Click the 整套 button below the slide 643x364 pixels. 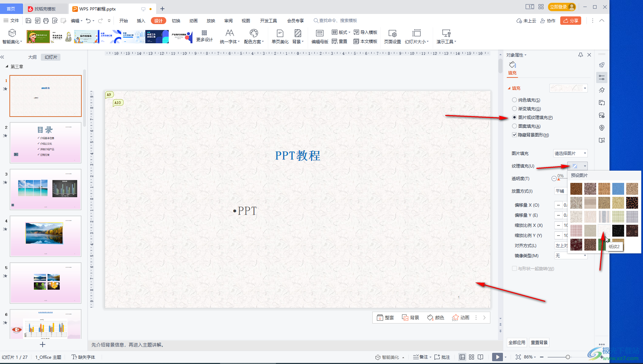pyautogui.click(x=385, y=318)
